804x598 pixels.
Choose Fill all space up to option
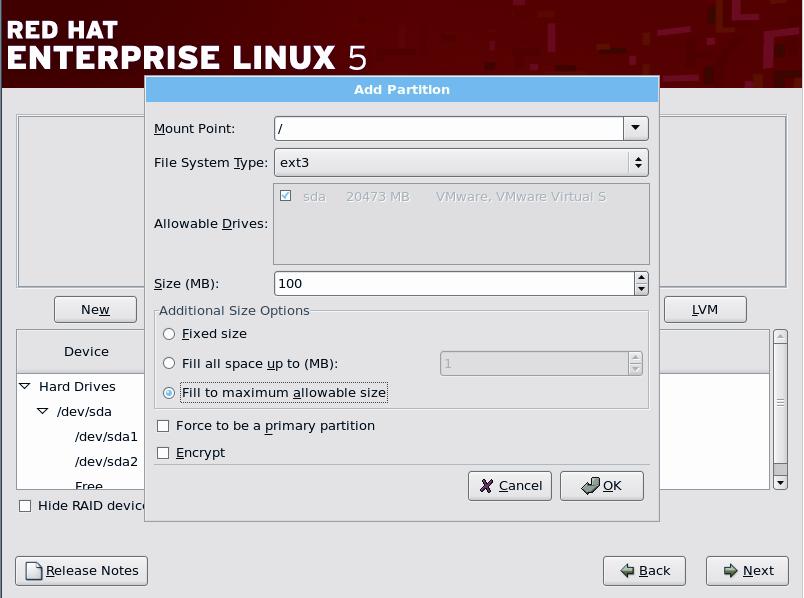pos(169,363)
